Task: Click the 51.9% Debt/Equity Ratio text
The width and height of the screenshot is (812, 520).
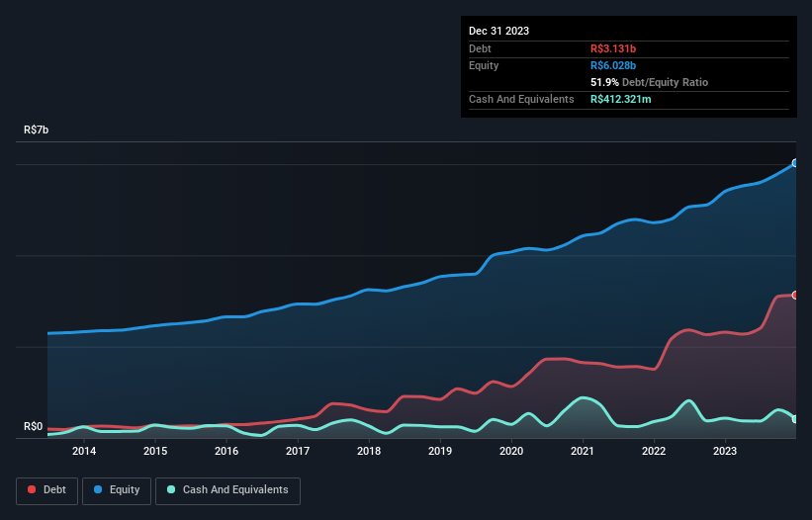Action: [x=649, y=82]
